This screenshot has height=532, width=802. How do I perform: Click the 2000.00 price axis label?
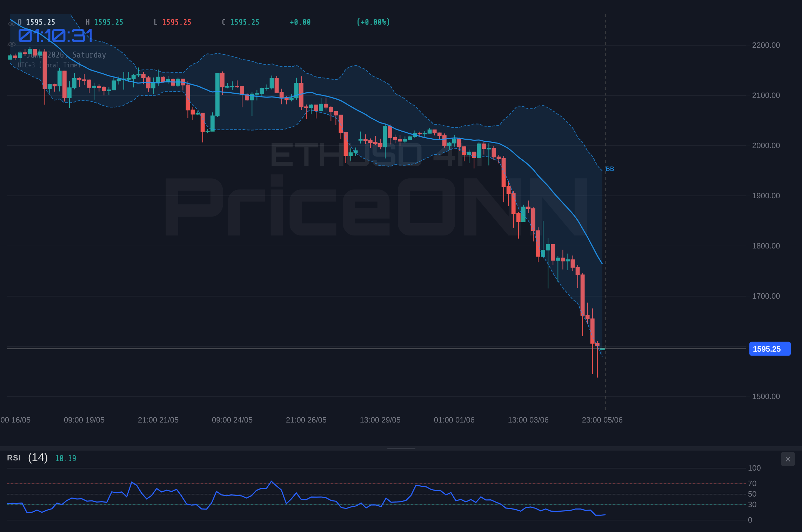click(x=766, y=146)
